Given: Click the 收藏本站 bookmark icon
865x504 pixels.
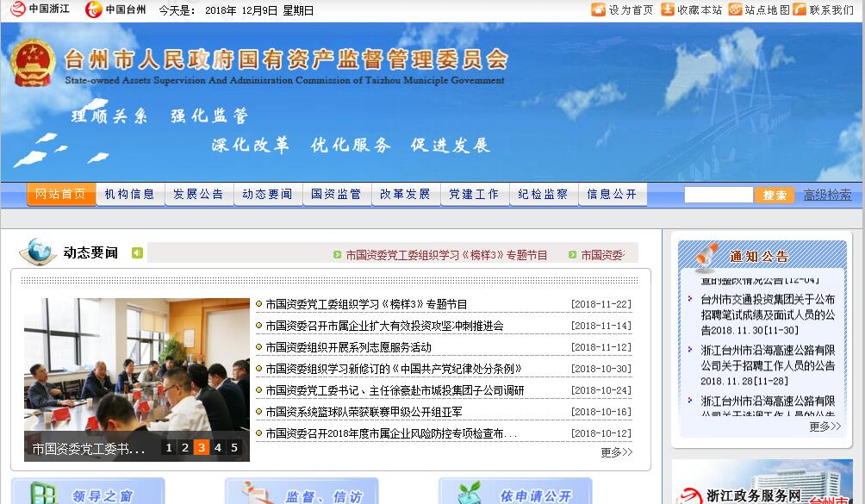Looking at the screenshot, I should [668, 9].
